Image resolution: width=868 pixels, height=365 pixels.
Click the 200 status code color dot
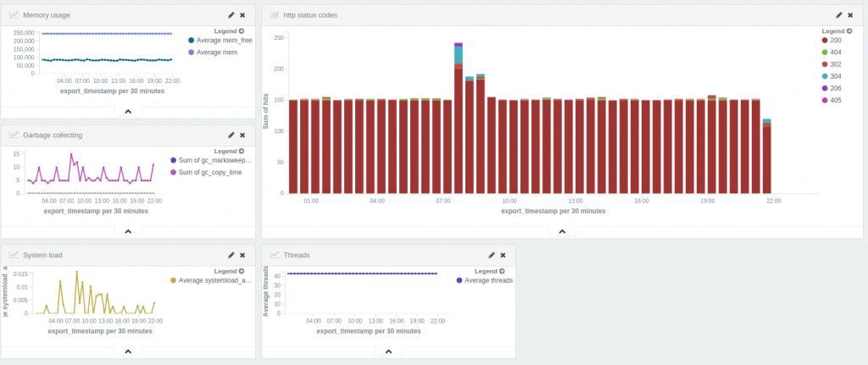click(825, 40)
